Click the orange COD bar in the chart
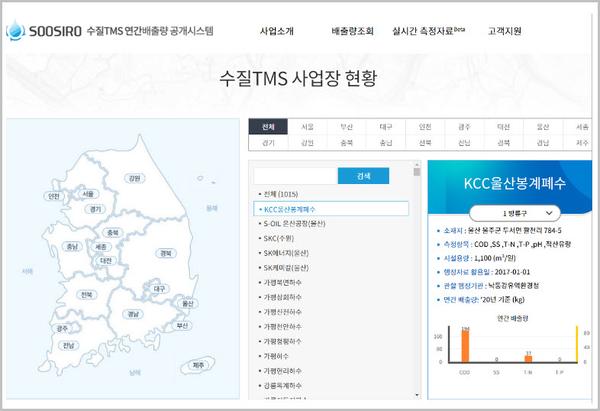The image size is (600, 411). [x=465, y=345]
